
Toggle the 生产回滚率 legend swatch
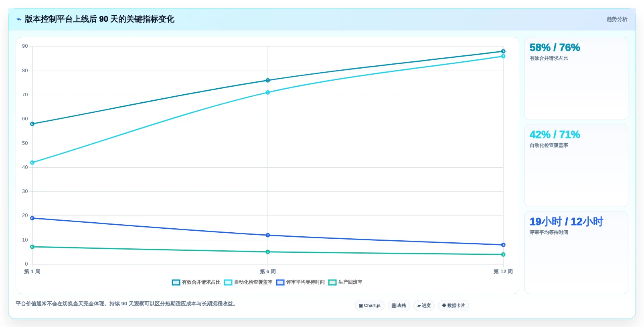click(332, 282)
